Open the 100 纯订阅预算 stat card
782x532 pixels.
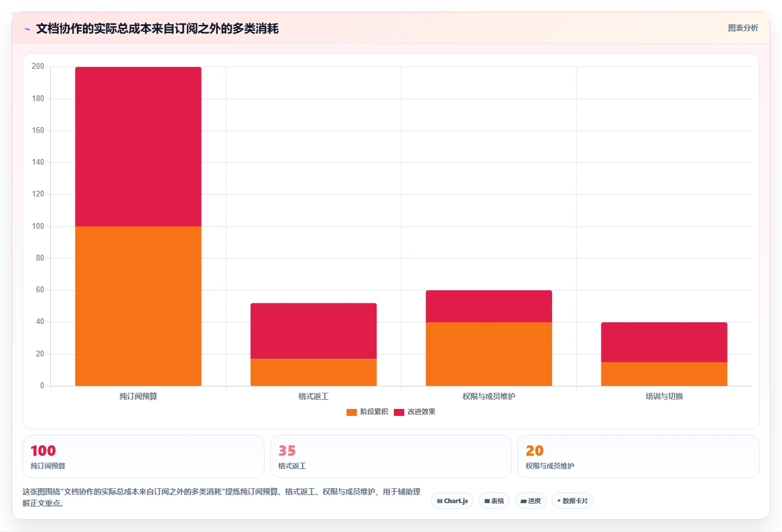coord(143,456)
